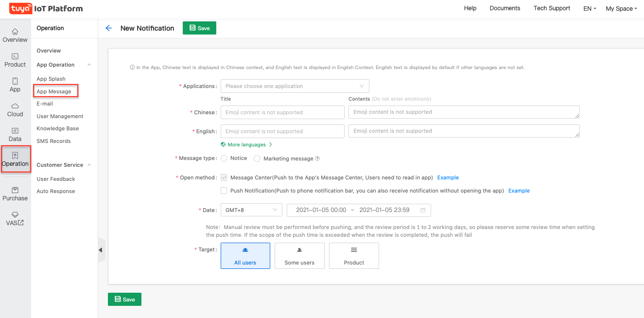Image resolution: width=644 pixels, height=318 pixels.
Task: Open the App section from the sidebar
Action: coord(15,84)
